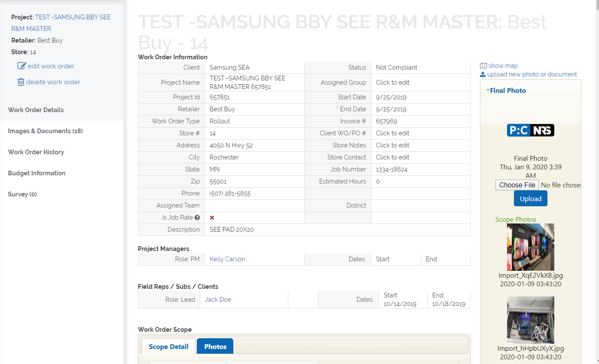Open Kelly Carson project manager link

coord(227,259)
